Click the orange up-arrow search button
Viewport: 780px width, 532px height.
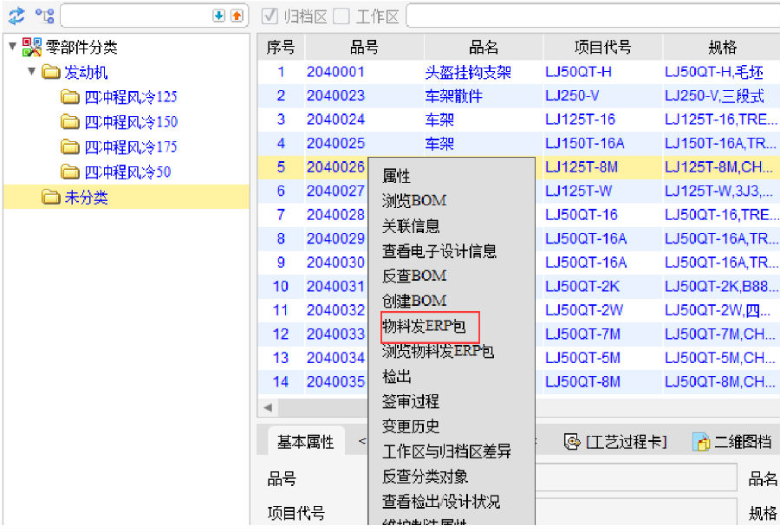point(237,16)
